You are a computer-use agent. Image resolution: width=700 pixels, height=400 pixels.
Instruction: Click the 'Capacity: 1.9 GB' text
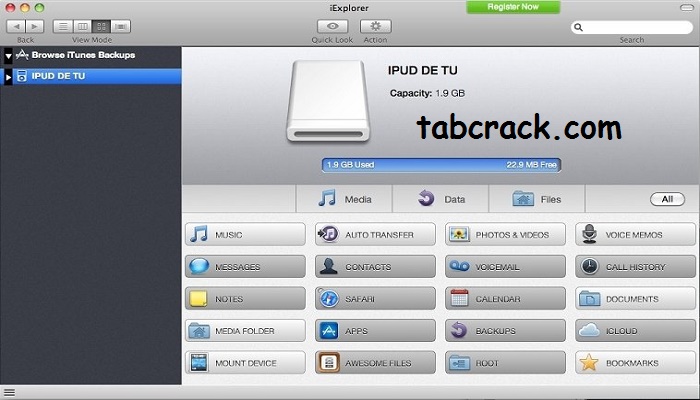pos(427,93)
